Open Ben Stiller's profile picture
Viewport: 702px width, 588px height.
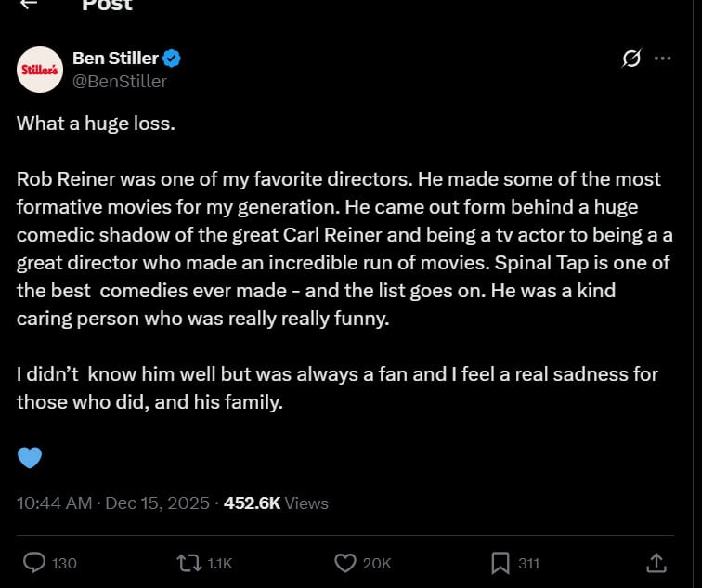(x=39, y=70)
